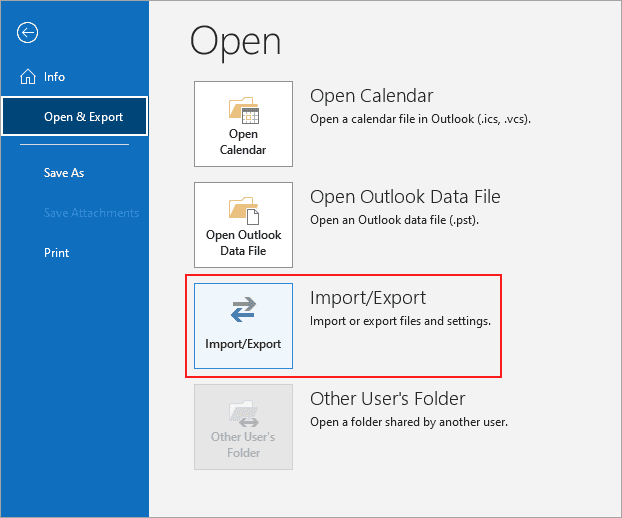Screen dimensions: 622x518
Task: Click the Other User's Folder heading
Action: click(388, 399)
